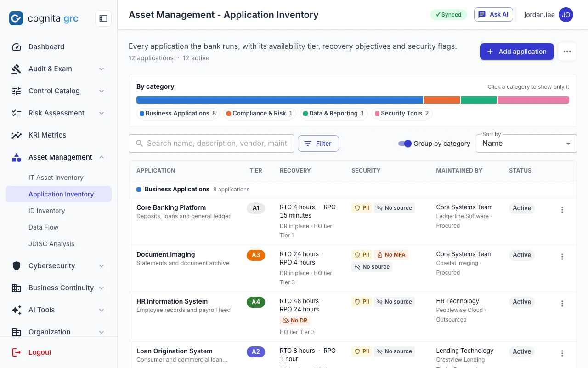Click the No DR badge on HR Information System
This screenshot has width=588, height=368.
point(295,321)
